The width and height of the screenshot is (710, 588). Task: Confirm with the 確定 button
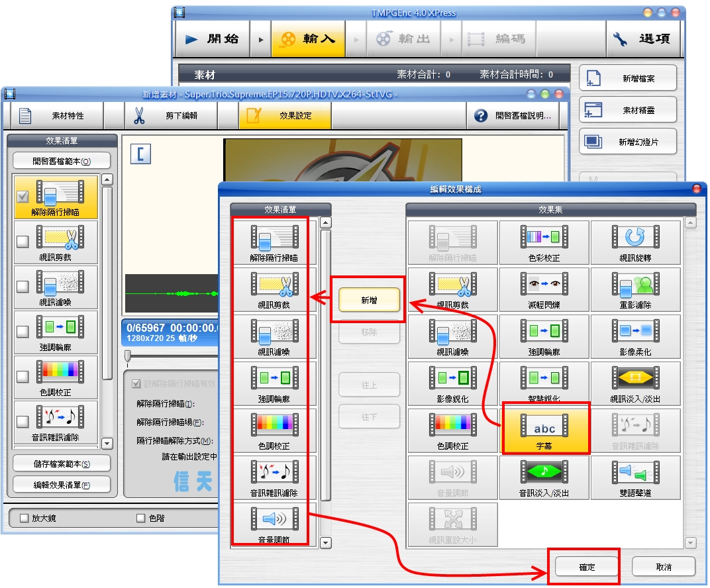pyautogui.click(x=587, y=567)
